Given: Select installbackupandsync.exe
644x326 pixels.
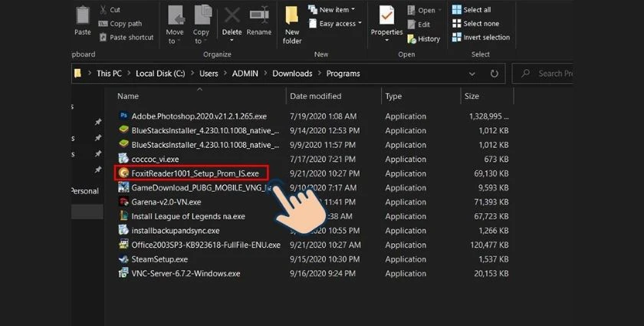Looking at the screenshot, I should pos(176,231).
